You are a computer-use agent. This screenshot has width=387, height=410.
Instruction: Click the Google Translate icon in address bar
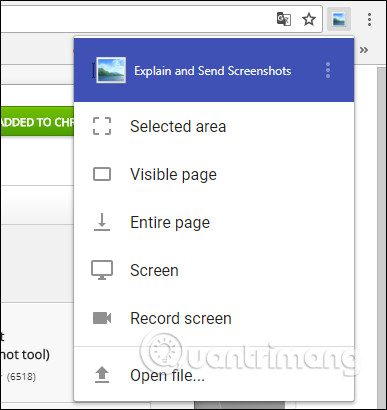tap(284, 19)
